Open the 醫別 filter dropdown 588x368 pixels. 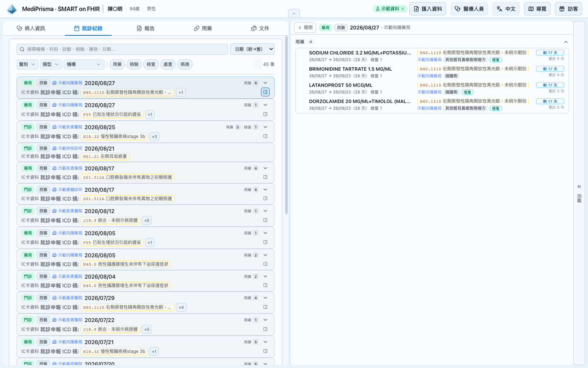pyautogui.click(x=27, y=64)
